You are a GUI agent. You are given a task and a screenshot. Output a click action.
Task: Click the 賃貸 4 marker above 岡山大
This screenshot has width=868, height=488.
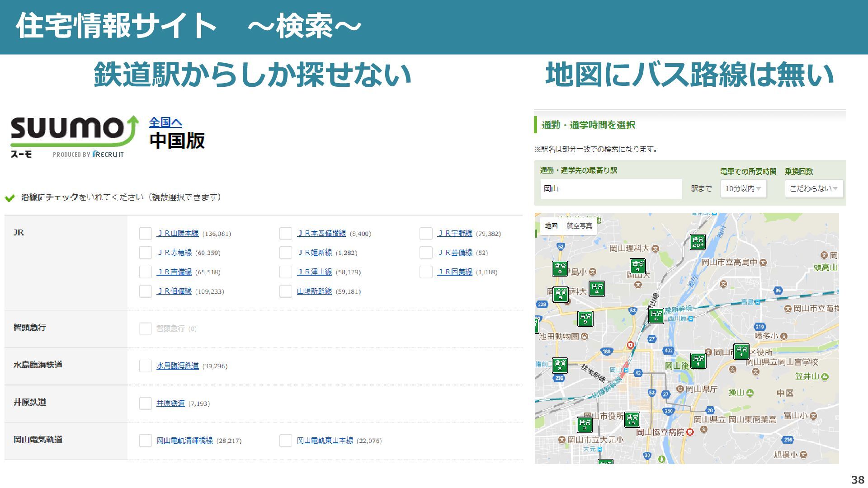coord(638,266)
